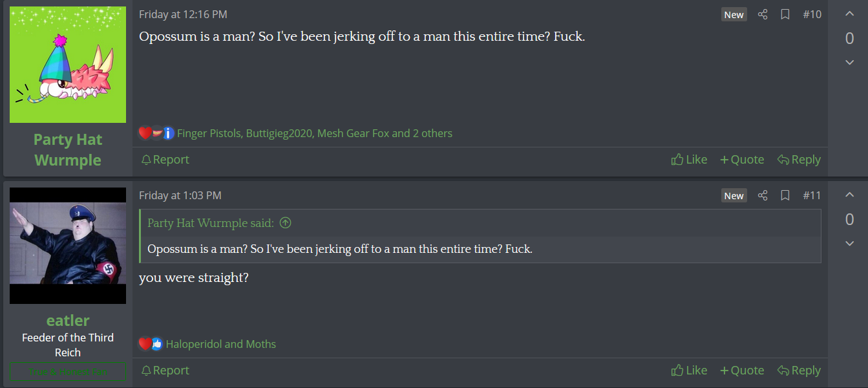868x388 pixels.
Task: Click the share icon on post #11
Action: [763, 195]
